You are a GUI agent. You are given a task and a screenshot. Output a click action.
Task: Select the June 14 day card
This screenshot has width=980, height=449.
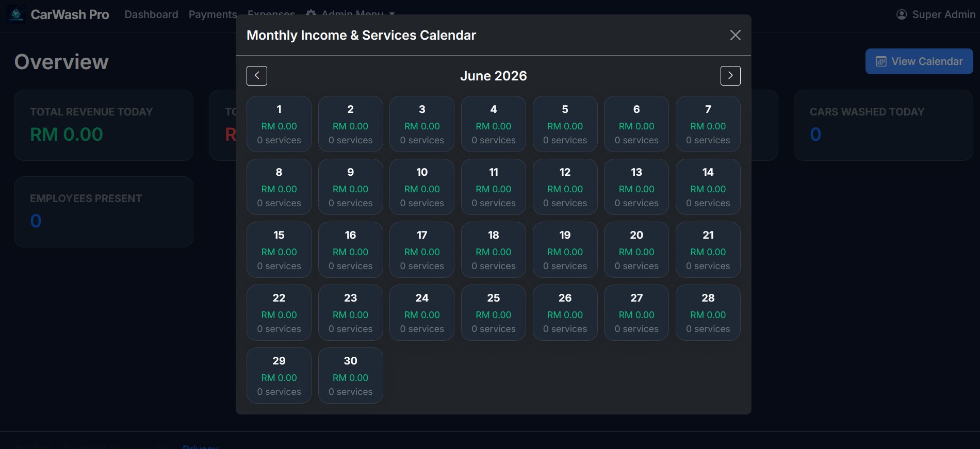[708, 187]
